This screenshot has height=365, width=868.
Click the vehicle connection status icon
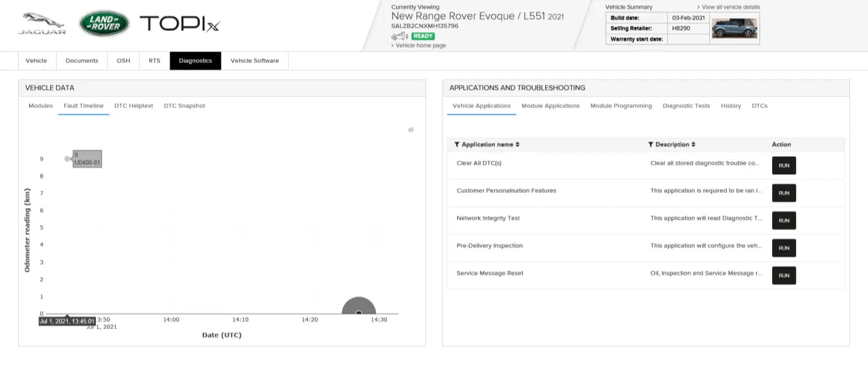coord(400,37)
